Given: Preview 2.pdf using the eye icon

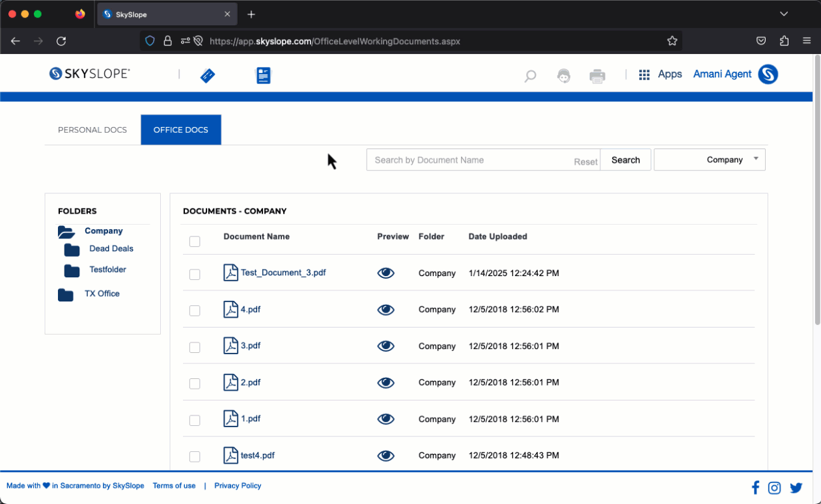Looking at the screenshot, I should [386, 383].
